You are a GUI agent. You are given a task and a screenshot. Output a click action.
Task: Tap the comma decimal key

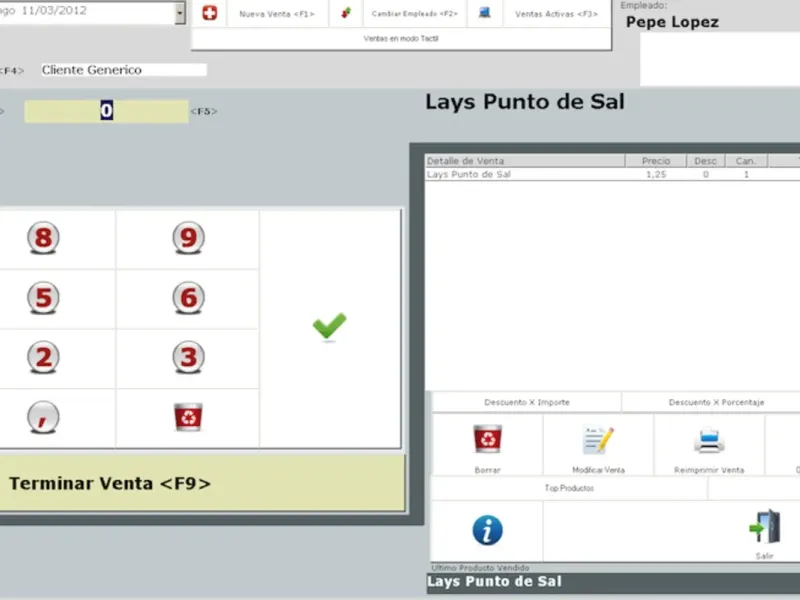(43, 417)
